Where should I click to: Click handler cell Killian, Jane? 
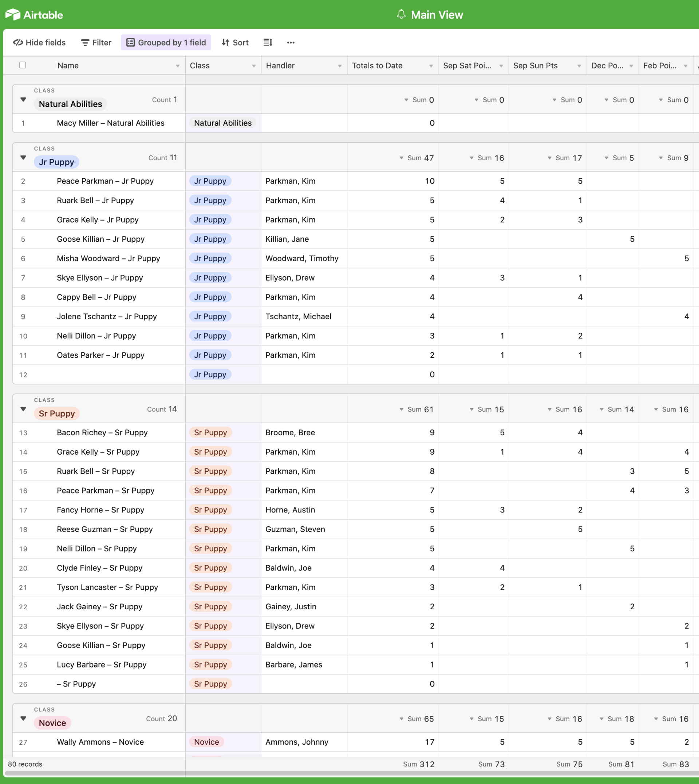(x=287, y=239)
